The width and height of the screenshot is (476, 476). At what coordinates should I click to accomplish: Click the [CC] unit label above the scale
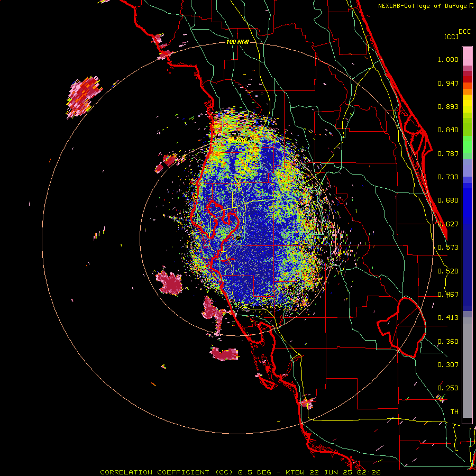(451, 36)
